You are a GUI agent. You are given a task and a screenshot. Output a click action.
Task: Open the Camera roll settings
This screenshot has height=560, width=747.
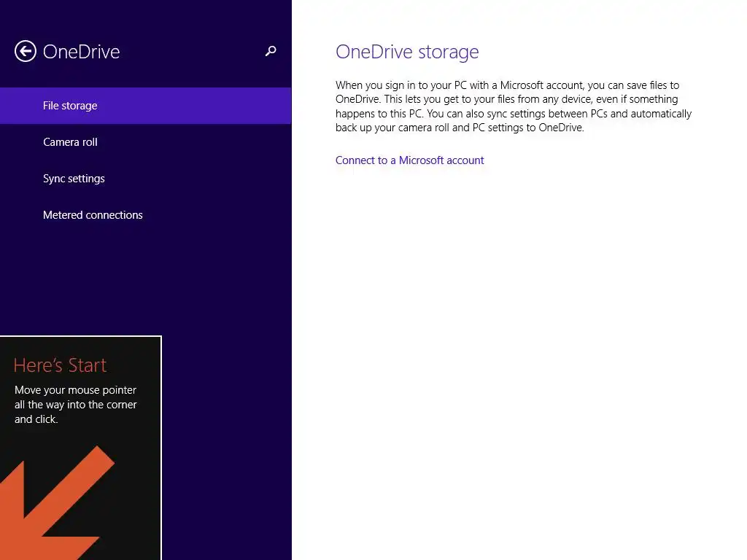click(145, 142)
